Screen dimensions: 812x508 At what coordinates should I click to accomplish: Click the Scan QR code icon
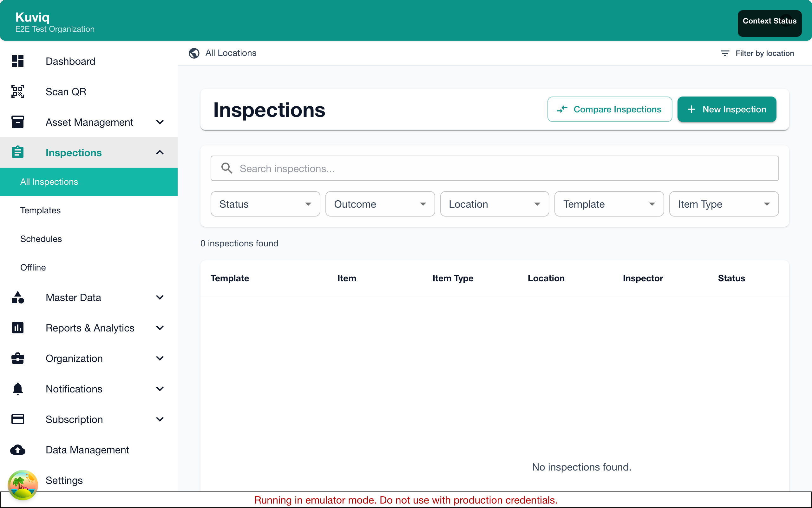pos(18,91)
